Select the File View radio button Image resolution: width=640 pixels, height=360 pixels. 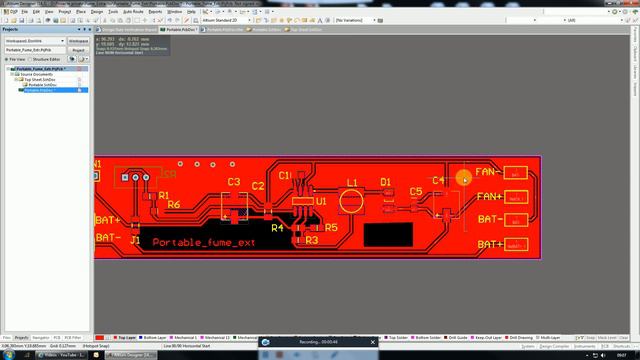tap(7, 60)
